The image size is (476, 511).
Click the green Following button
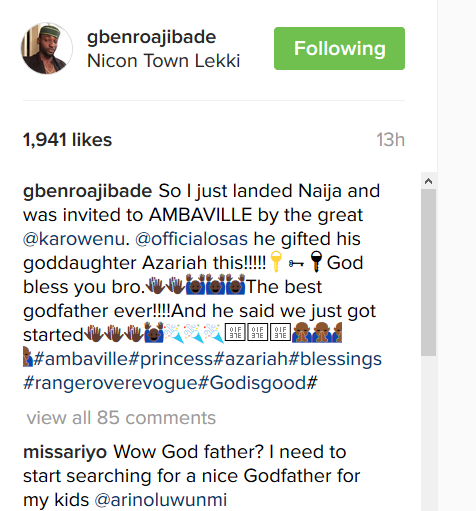pos(339,49)
